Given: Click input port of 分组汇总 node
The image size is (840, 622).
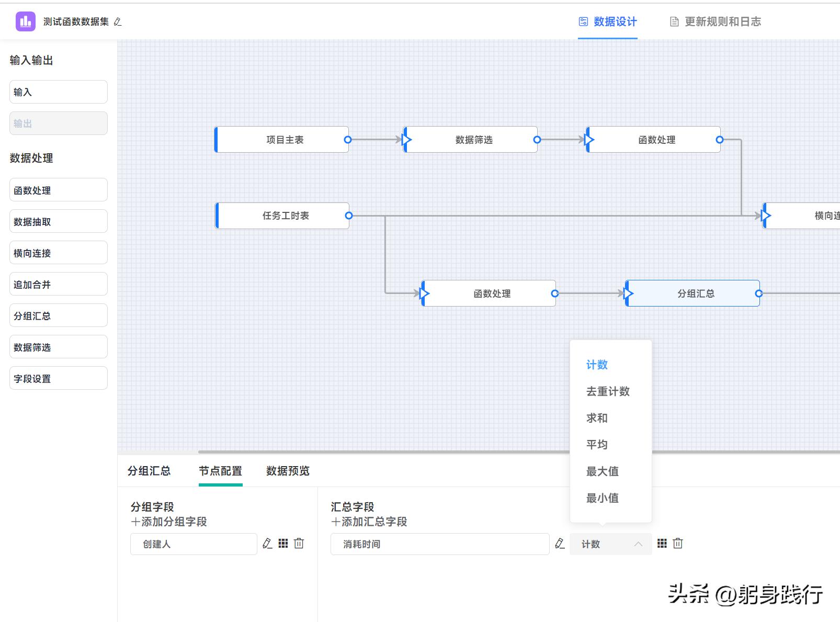Looking at the screenshot, I should pyautogui.click(x=629, y=293).
